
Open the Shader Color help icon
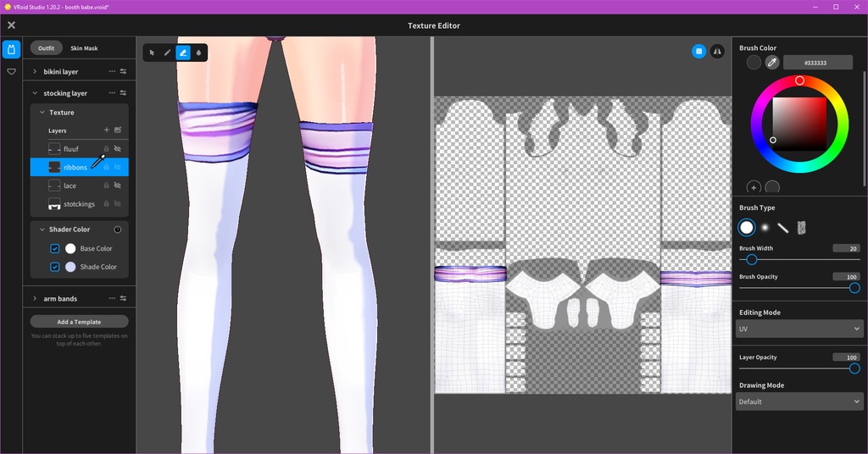(117, 230)
